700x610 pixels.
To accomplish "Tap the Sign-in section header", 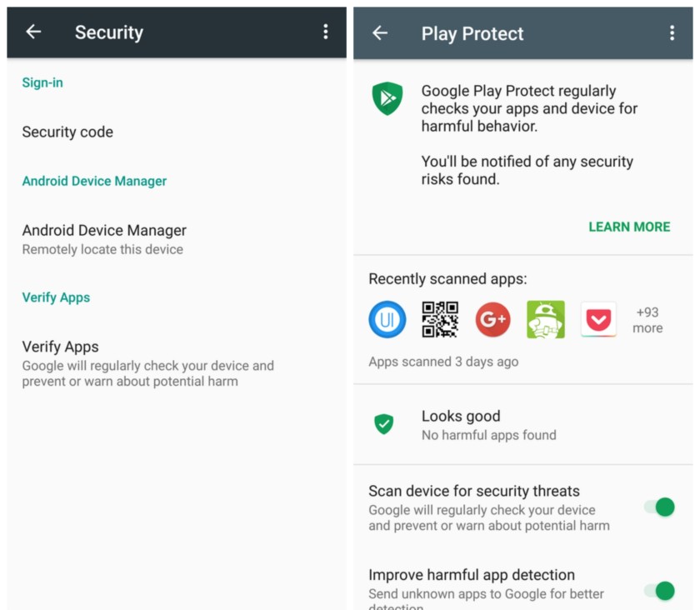I will 42,82.
